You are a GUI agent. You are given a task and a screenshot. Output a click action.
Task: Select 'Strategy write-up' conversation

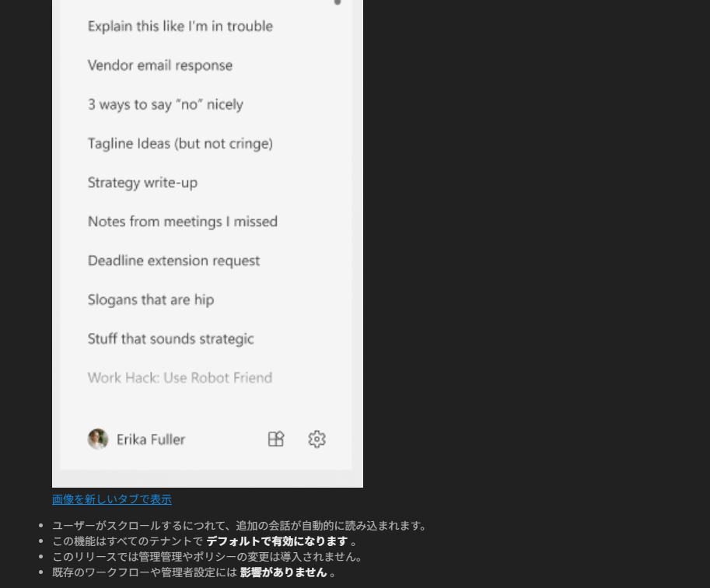coord(142,183)
